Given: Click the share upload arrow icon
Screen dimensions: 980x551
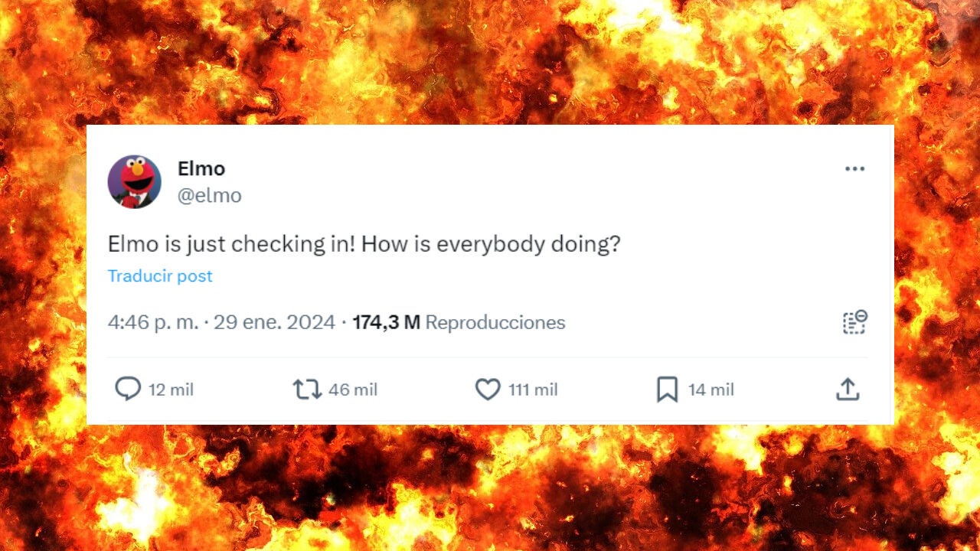Looking at the screenshot, I should (x=848, y=390).
